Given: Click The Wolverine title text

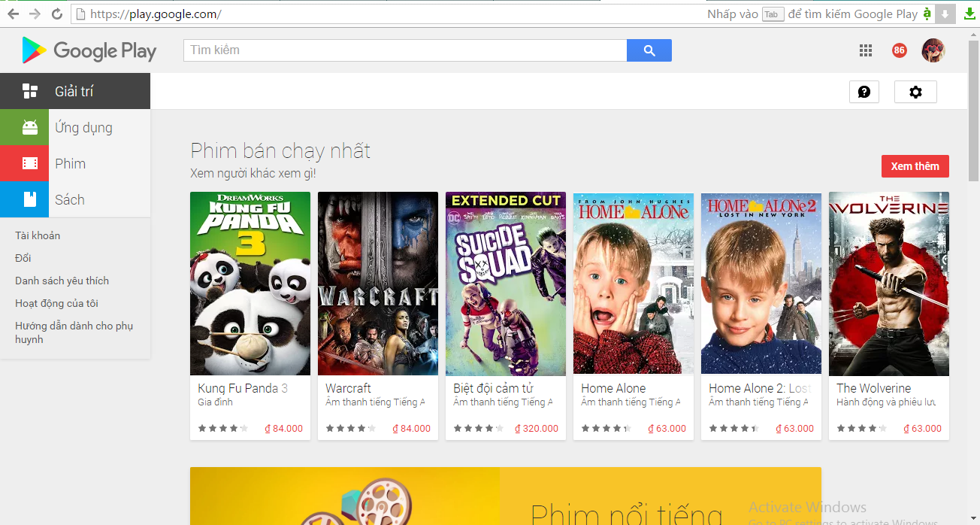Looking at the screenshot, I should point(873,388).
